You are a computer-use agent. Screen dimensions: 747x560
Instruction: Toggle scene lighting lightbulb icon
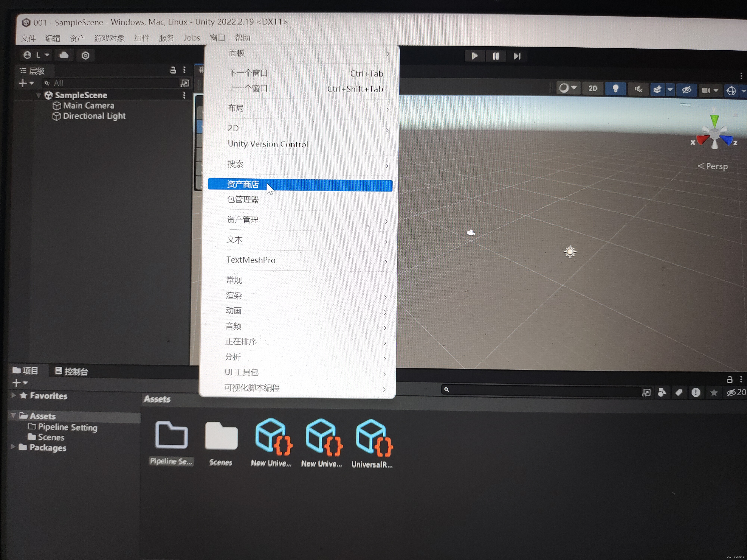point(615,89)
